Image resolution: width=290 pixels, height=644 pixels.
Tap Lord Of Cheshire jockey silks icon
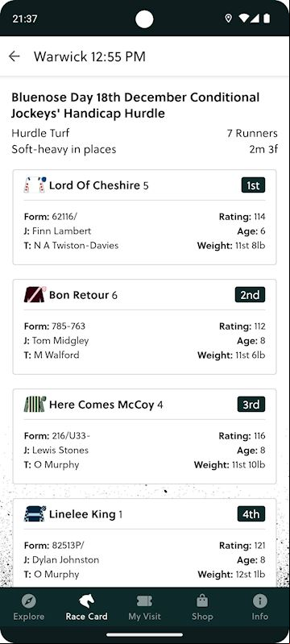tap(35, 185)
